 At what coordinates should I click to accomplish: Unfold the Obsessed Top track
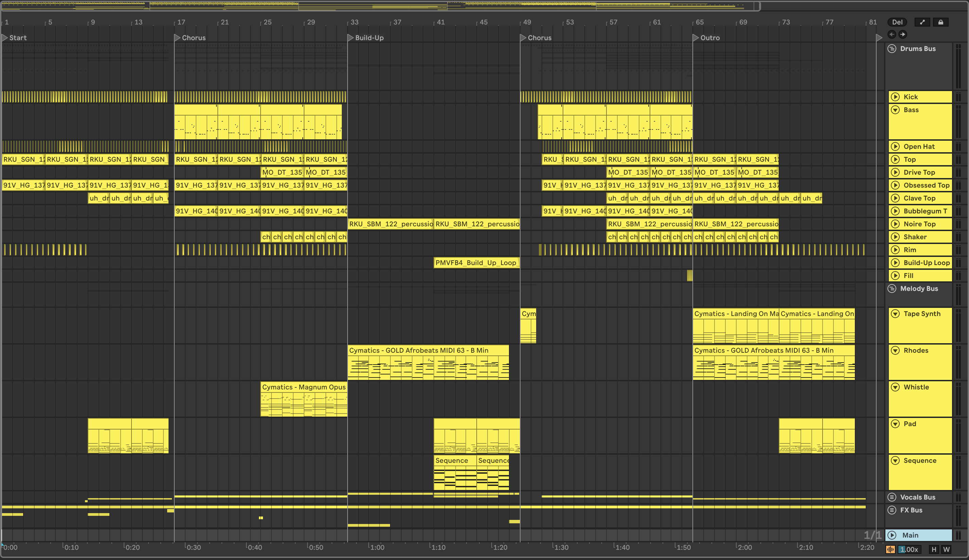point(895,186)
